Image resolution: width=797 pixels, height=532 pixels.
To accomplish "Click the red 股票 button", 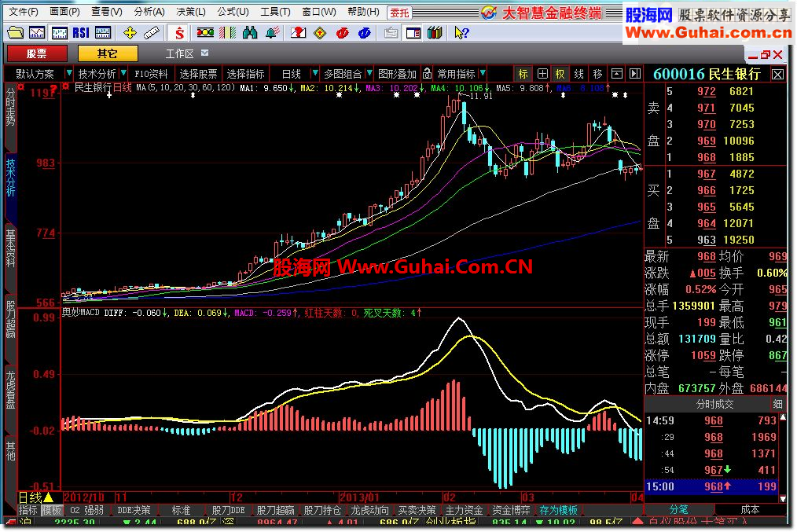I will click(37, 53).
